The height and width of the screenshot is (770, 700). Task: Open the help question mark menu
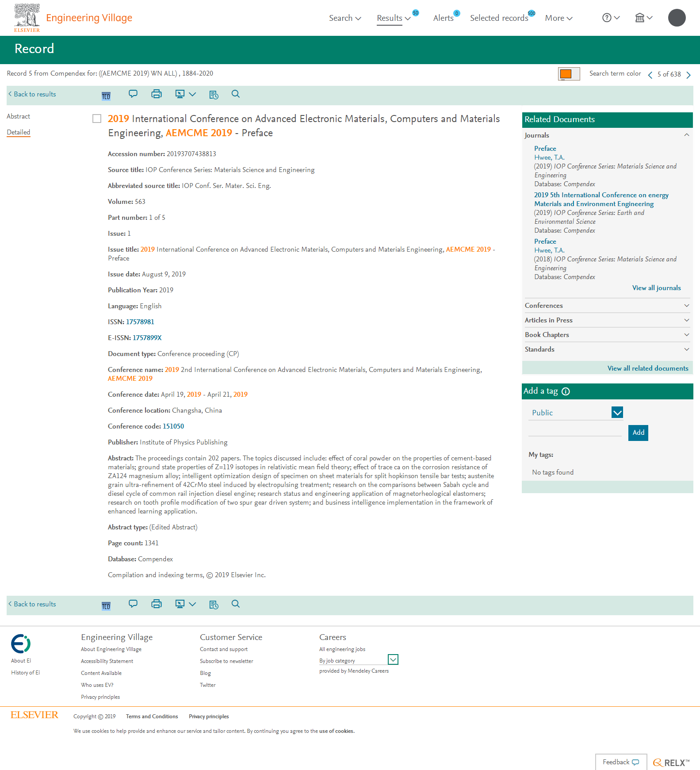pos(611,18)
